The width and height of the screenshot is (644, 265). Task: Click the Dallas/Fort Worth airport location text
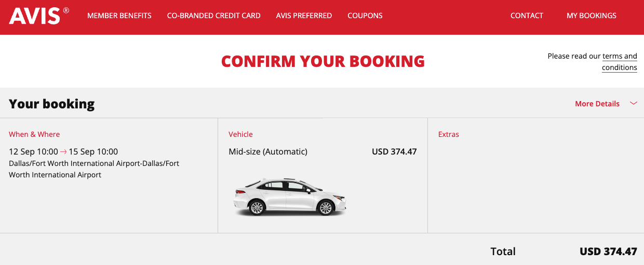tap(94, 169)
